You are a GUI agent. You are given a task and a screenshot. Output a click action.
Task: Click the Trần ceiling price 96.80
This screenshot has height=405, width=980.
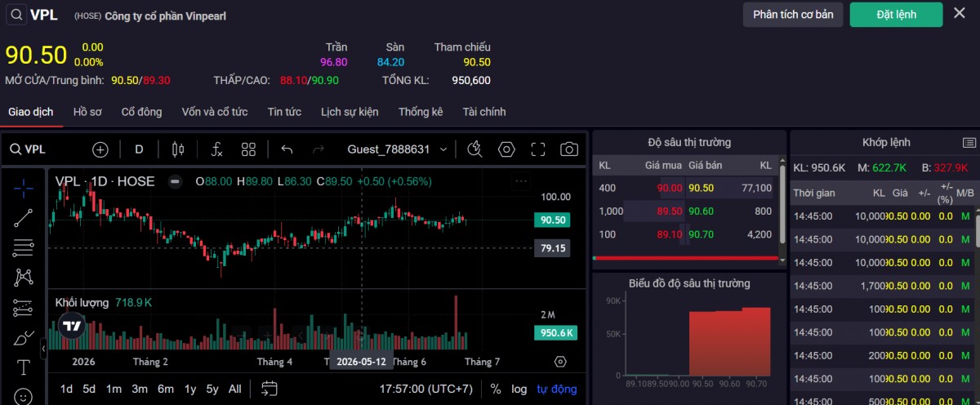tap(334, 62)
